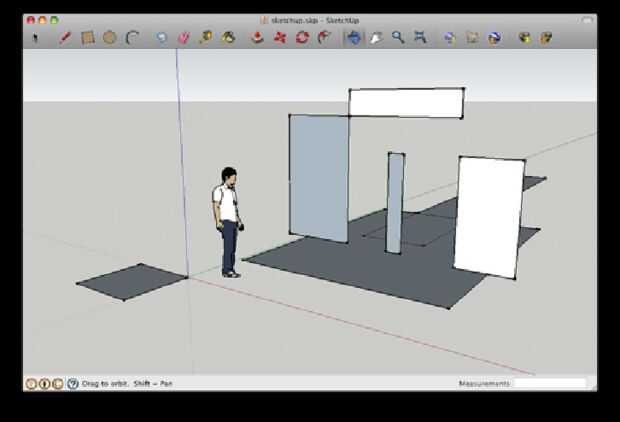
Task: Pick the pink Eraser tool
Action: (x=183, y=38)
